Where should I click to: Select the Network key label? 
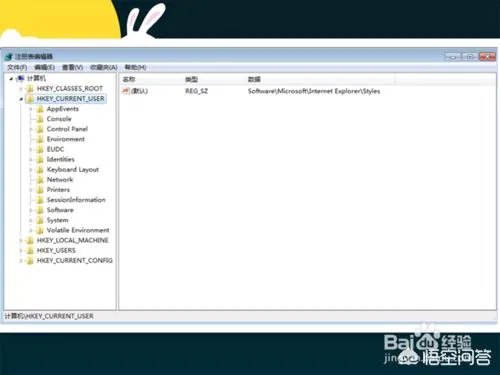(60, 180)
